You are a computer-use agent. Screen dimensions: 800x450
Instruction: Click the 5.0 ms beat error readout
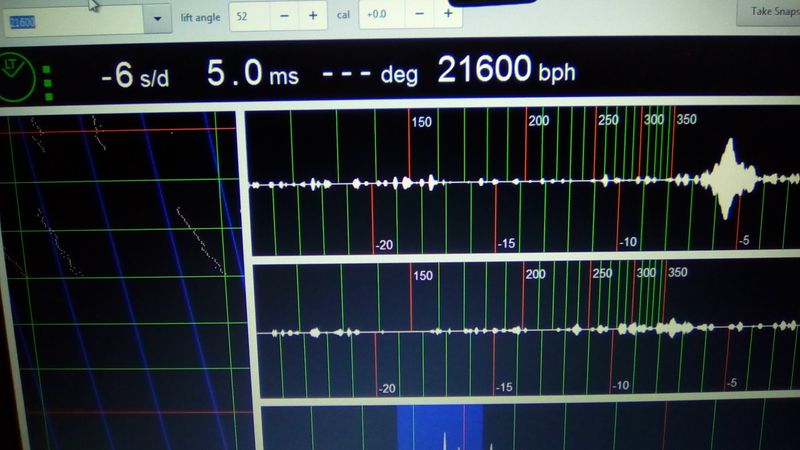pyautogui.click(x=252, y=75)
